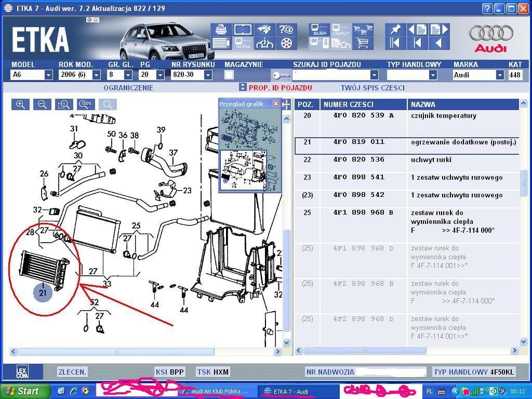The image size is (532, 399).
Task: Click the KAT field showing 448
Action: (x=515, y=75)
